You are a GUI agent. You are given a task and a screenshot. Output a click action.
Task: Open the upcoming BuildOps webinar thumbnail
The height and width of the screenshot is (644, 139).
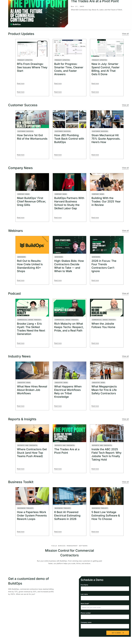tap(32, 245)
